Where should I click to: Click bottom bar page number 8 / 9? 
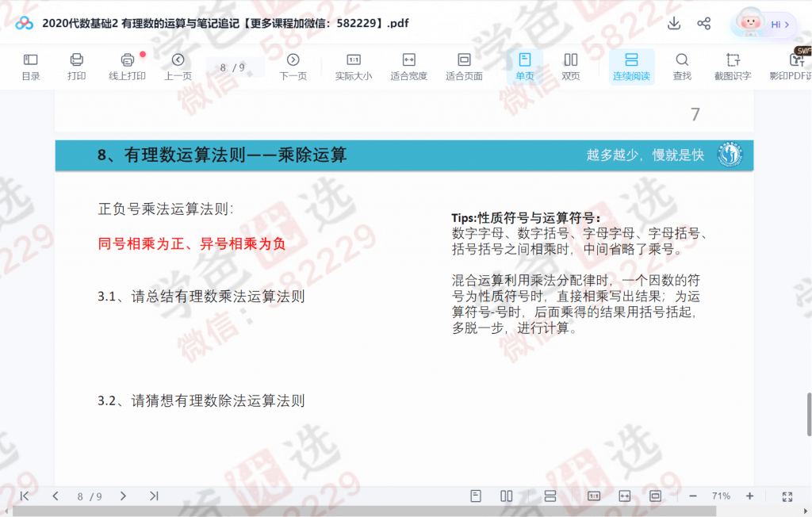pos(89,496)
